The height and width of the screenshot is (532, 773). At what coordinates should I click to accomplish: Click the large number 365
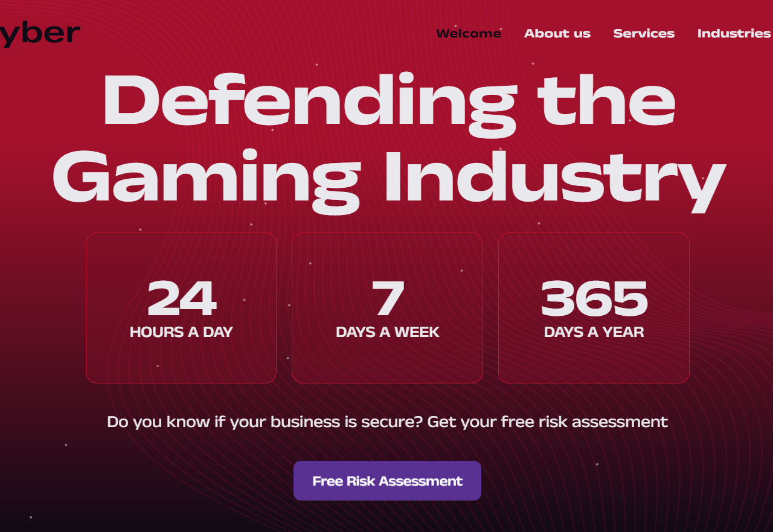tap(594, 299)
